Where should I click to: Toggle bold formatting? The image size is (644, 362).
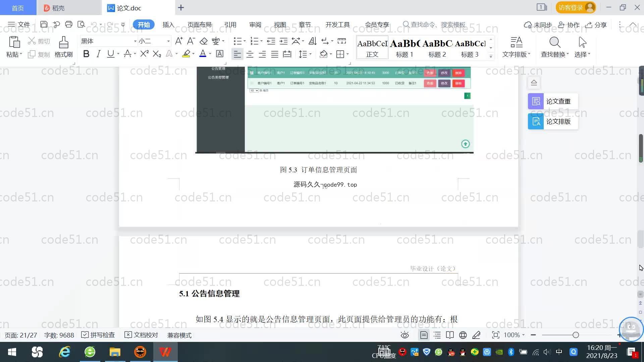coord(86,54)
